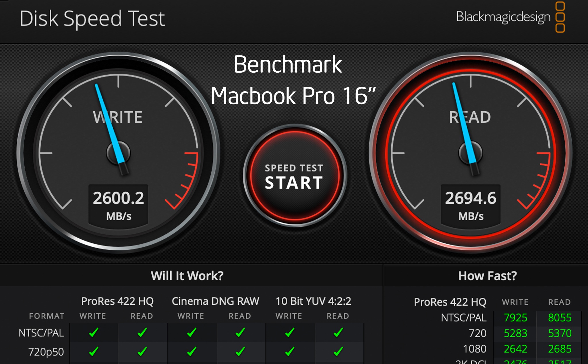588x364 pixels.
Task: Click the 2642 write value for 1080
Action: point(515,349)
